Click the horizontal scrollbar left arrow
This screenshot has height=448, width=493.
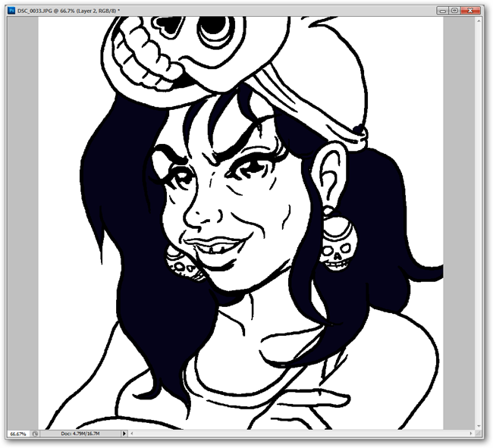click(132, 434)
